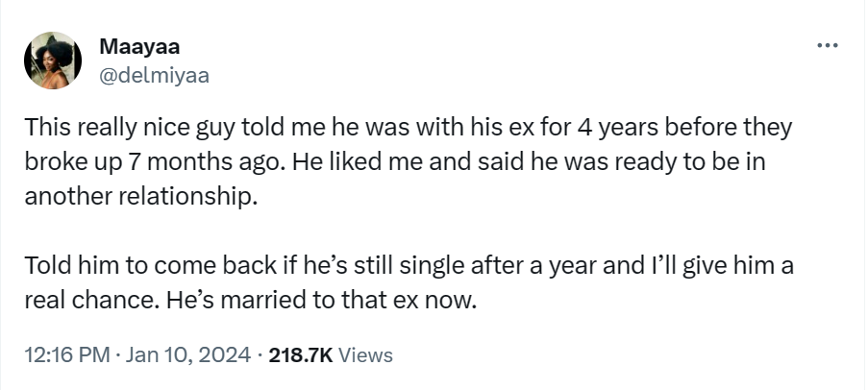868x390 pixels.
Task: Open the tweet's three-dot More menu
Action: tap(826, 45)
